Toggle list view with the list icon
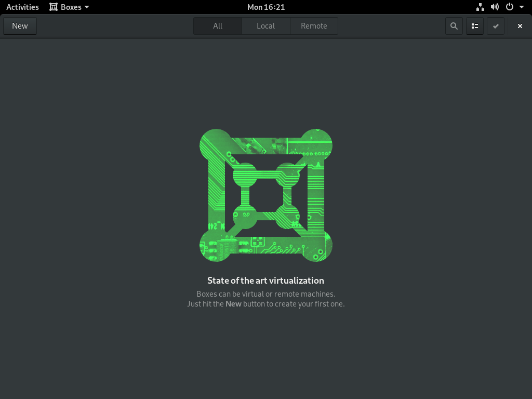 click(475, 26)
